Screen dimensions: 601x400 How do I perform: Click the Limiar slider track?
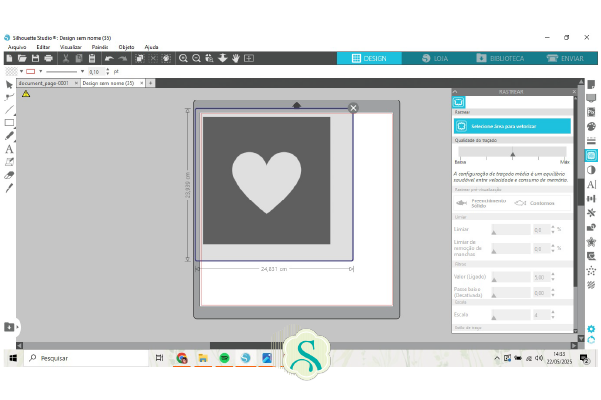(x=511, y=230)
